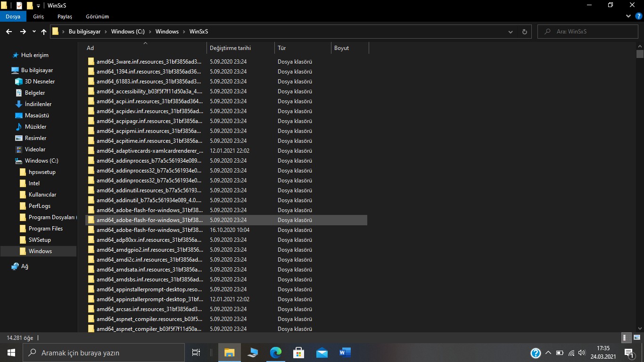Expand the ribbon with the chevron
The width and height of the screenshot is (644, 362).
628,16
